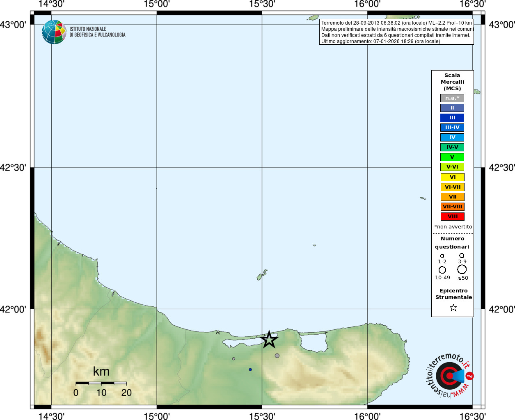Click the Istituto Nazionale di Geofisica text
This screenshot has width=515, height=420.
coord(97,32)
